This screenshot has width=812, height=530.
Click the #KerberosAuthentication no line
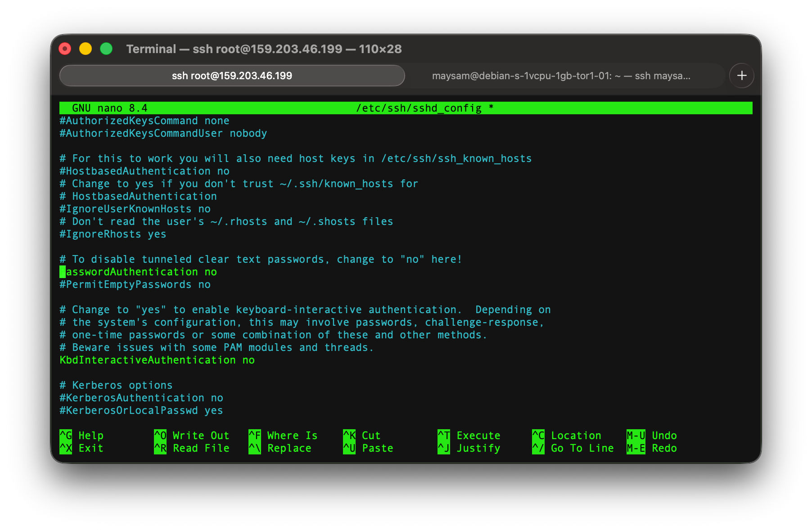141,398
